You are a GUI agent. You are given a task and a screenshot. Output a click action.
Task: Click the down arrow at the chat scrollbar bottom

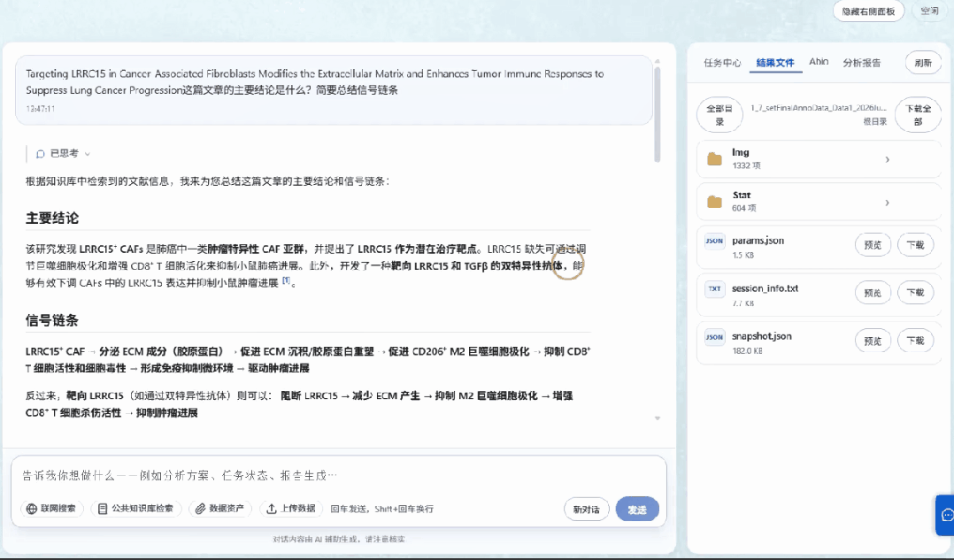point(657,418)
